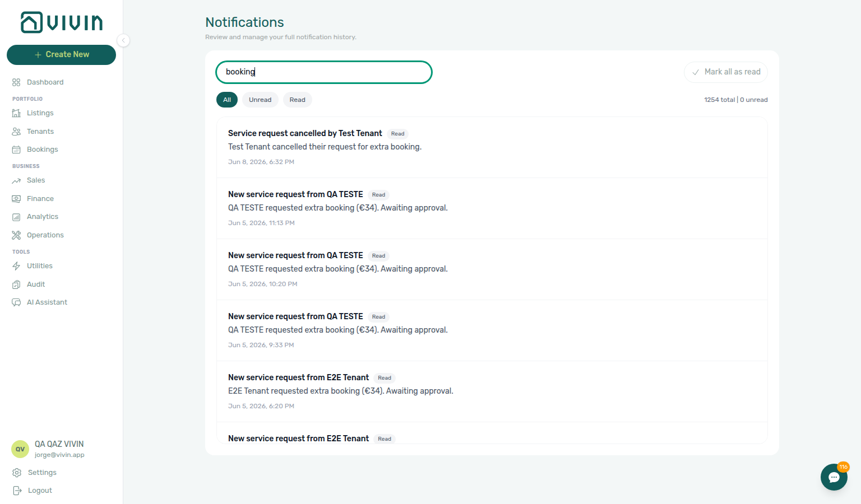Open the Tenants section

click(40, 132)
